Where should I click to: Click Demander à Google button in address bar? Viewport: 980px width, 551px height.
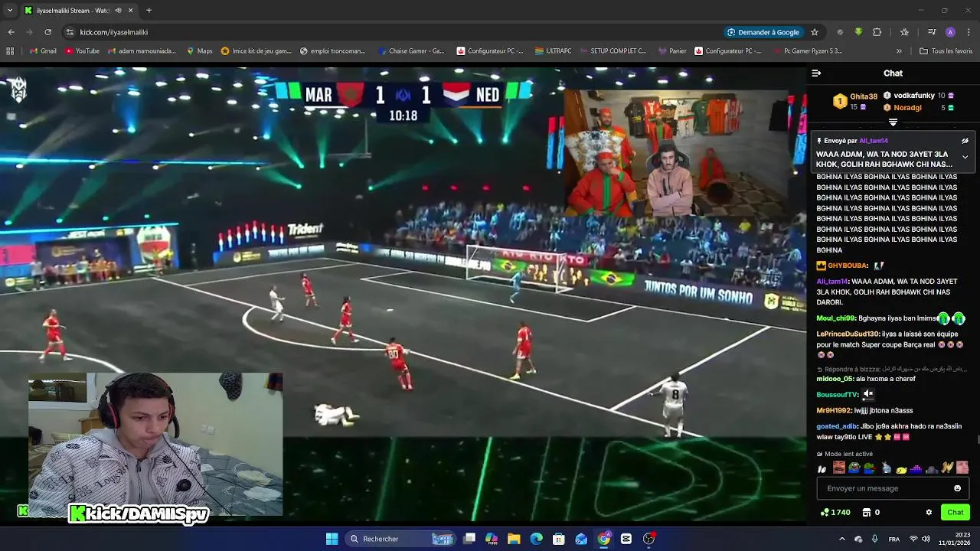(763, 32)
